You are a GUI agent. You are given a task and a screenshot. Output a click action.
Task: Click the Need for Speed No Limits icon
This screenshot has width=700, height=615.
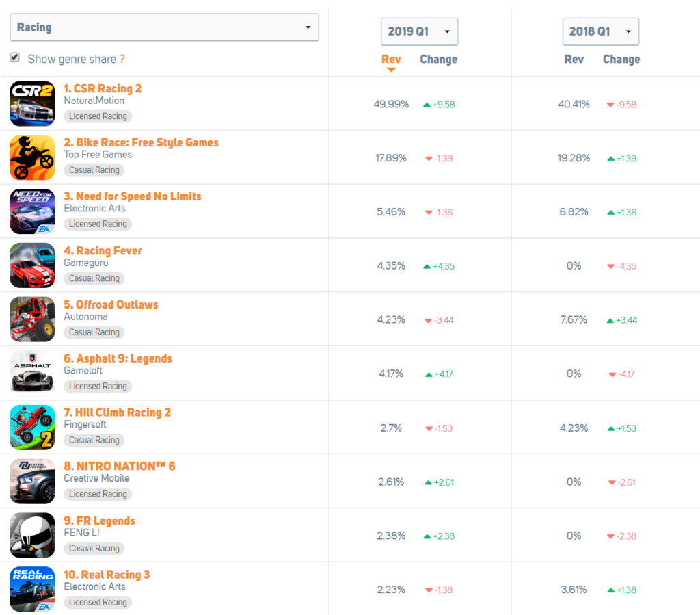31,210
